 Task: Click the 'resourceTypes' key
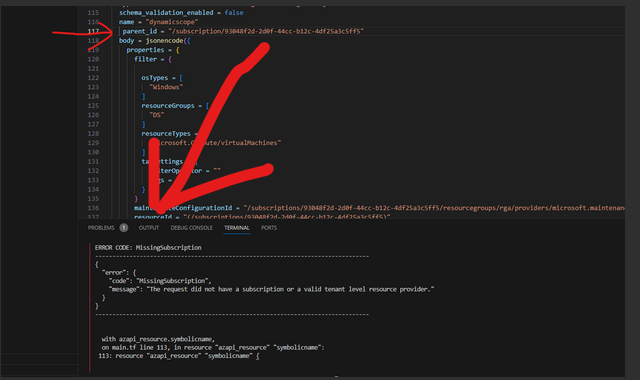(x=166, y=133)
